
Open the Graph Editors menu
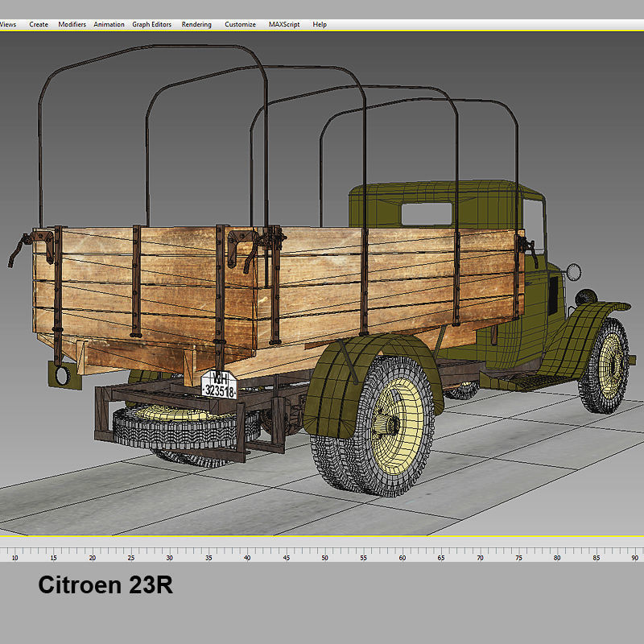(151, 25)
